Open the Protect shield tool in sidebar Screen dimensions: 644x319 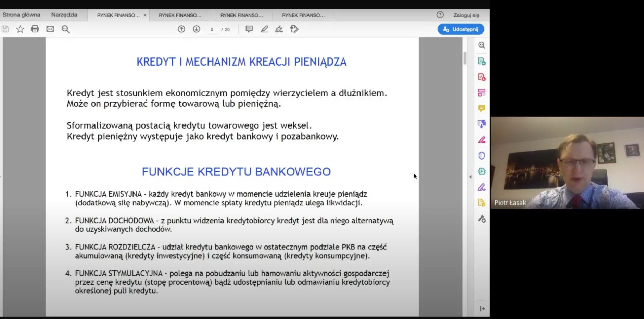482,156
